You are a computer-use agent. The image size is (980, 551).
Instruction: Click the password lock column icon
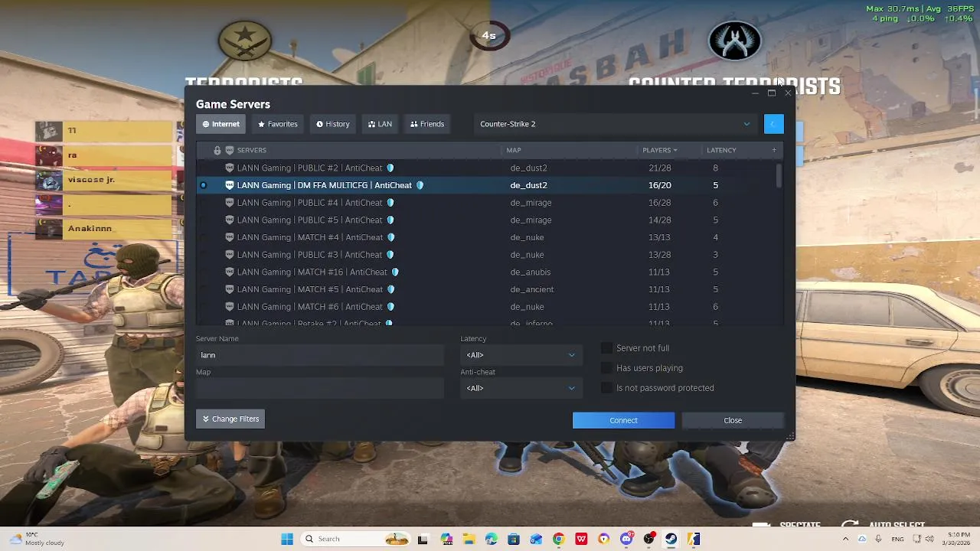[217, 150]
